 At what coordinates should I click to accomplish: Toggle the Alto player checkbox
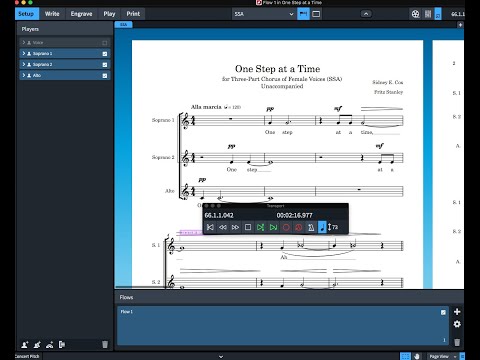tap(105, 76)
